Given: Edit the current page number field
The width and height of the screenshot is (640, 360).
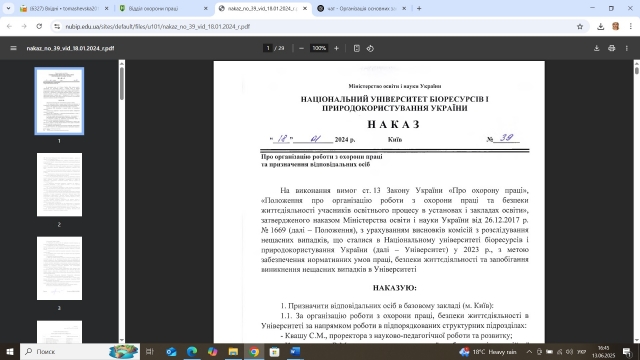Looking at the screenshot, I should pyautogui.click(x=268, y=48).
